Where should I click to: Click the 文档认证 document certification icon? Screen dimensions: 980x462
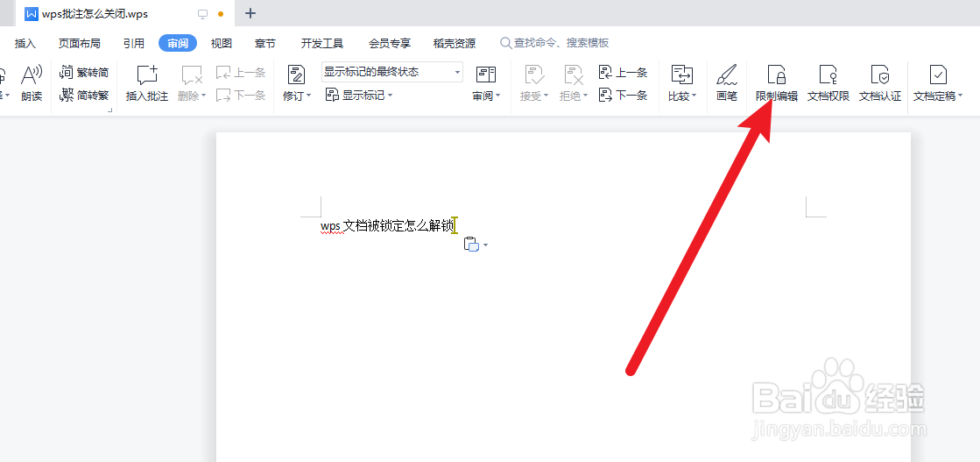(880, 75)
